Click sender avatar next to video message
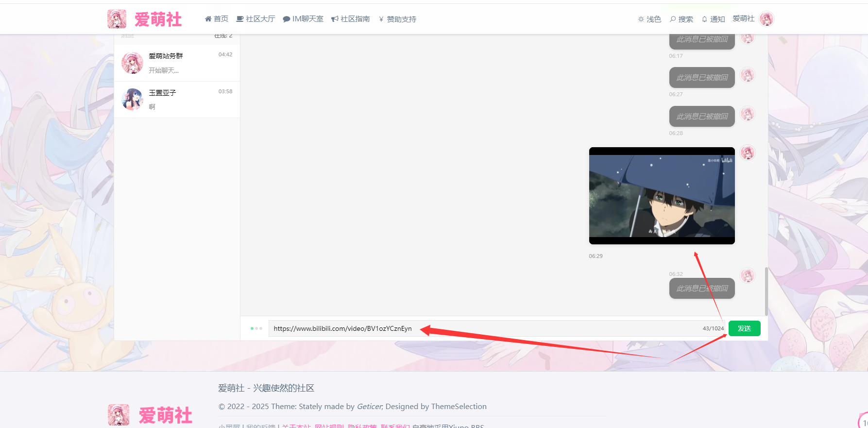 pyautogui.click(x=748, y=153)
